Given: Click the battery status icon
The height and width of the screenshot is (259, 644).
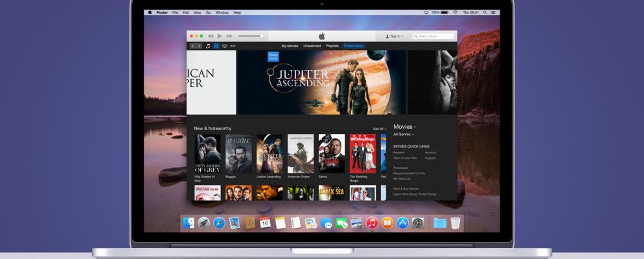Looking at the screenshot, I should click(444, 13).
